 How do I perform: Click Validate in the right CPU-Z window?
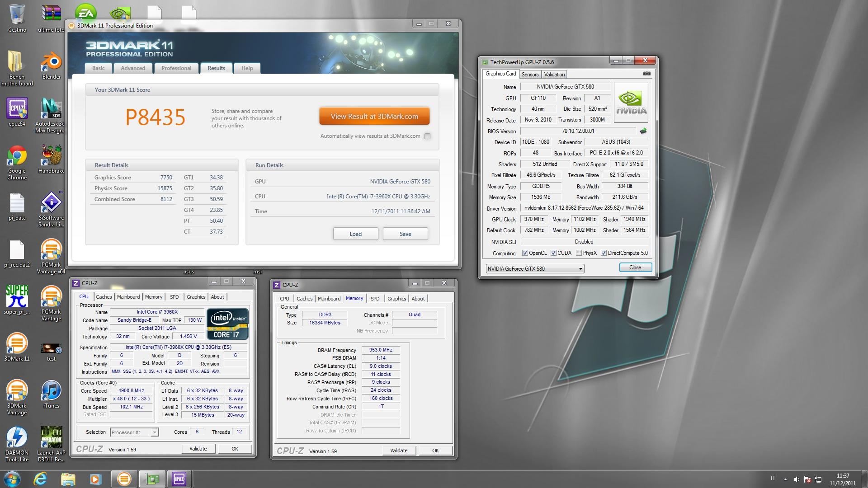click(x=399, y=450)
